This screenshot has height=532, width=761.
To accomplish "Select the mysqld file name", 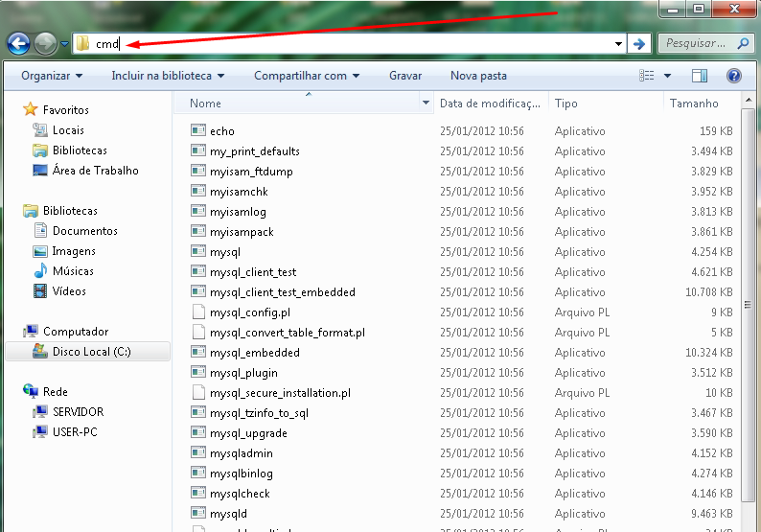I will click(x=228, y=514).
